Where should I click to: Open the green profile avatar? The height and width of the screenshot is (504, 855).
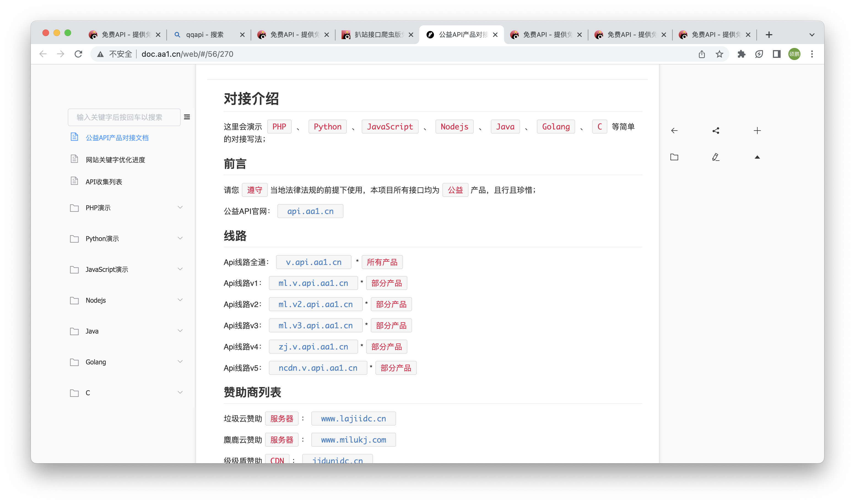(x=794, y=54)
